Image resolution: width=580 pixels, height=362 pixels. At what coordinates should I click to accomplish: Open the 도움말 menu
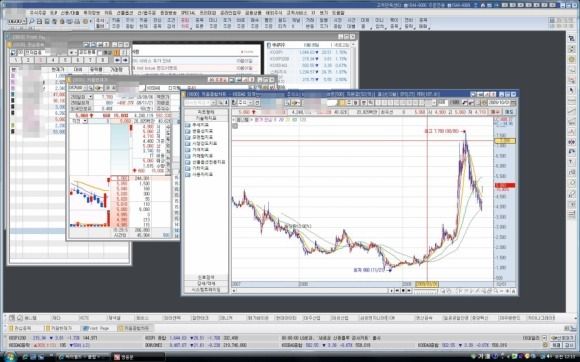pyautogui.click(x=338, y=13)
